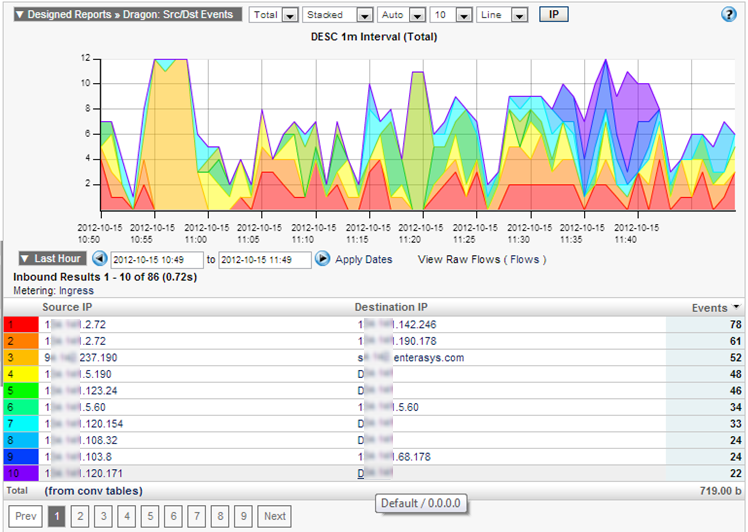Open View Raw Flows link
The width and height of the screenshot is (748, 532).
[x=479, y=259]
